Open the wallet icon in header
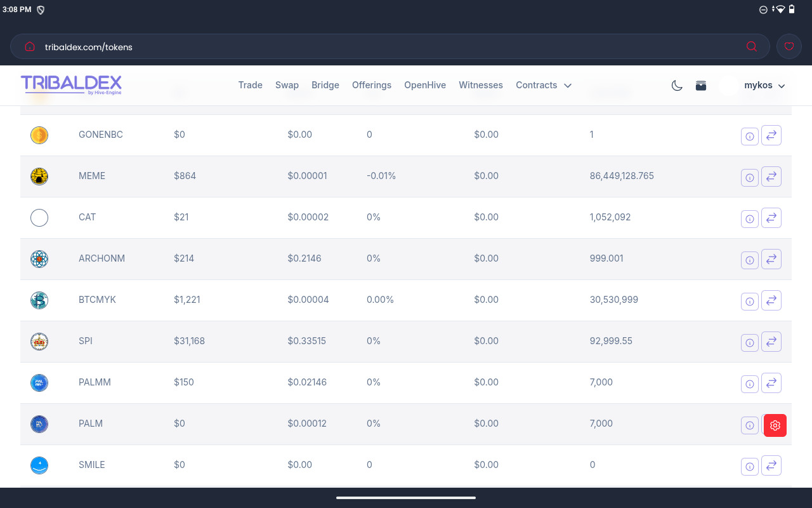This screenshot has width=812, height=508. pyautogui.click(x=701, y=86)
